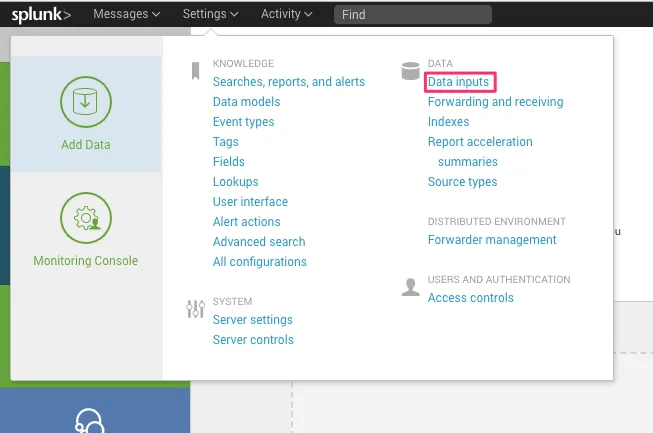653x433 pixels.
Task: Click the System sliders icon
Action: (195, 309)
